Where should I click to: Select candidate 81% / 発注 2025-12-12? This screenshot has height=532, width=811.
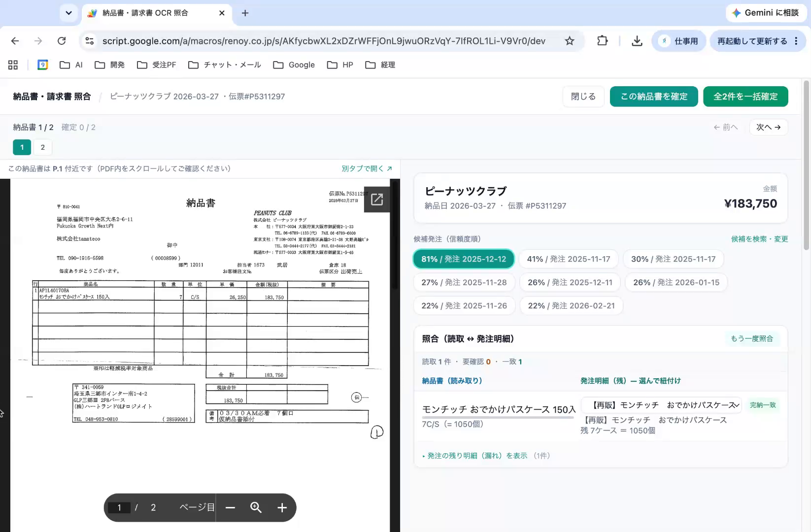tap(464, 259)
